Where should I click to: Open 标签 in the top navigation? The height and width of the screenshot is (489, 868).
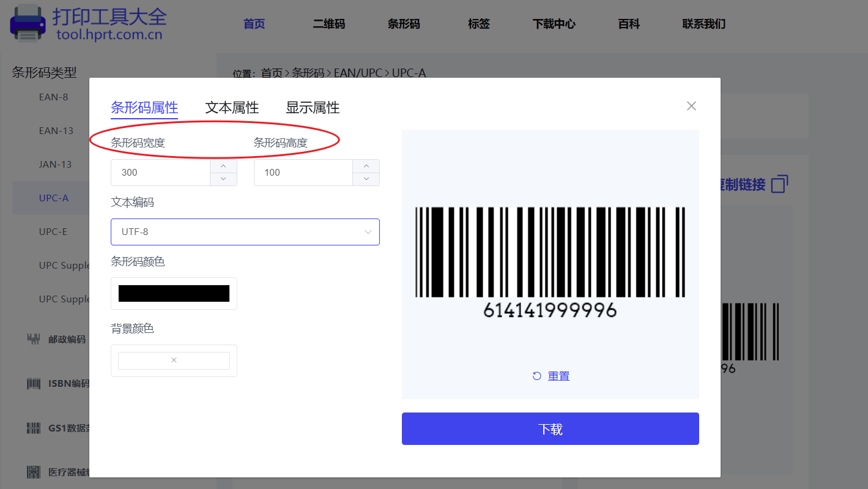(x=479, y=24)
